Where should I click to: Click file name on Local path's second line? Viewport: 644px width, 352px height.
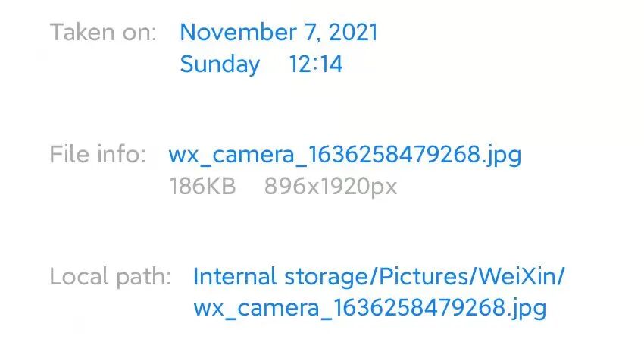click(x=369, y=308)
